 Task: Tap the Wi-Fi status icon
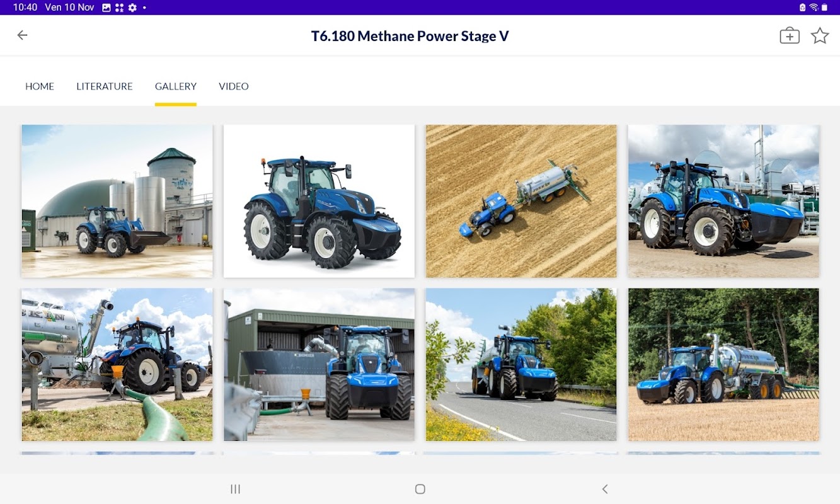pos(813,8)
